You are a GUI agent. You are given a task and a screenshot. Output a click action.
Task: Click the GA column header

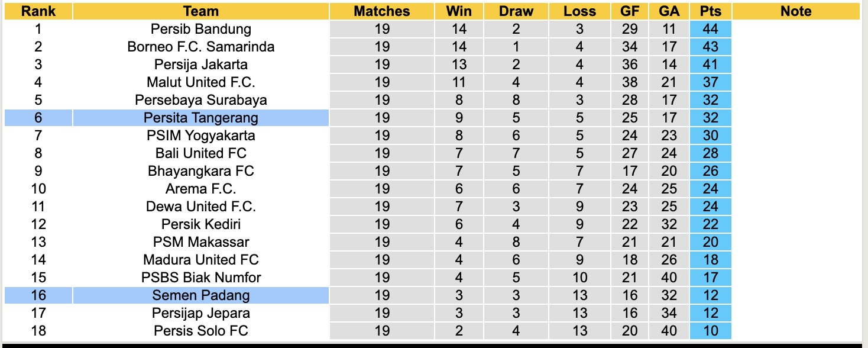[x=669, y=11]
